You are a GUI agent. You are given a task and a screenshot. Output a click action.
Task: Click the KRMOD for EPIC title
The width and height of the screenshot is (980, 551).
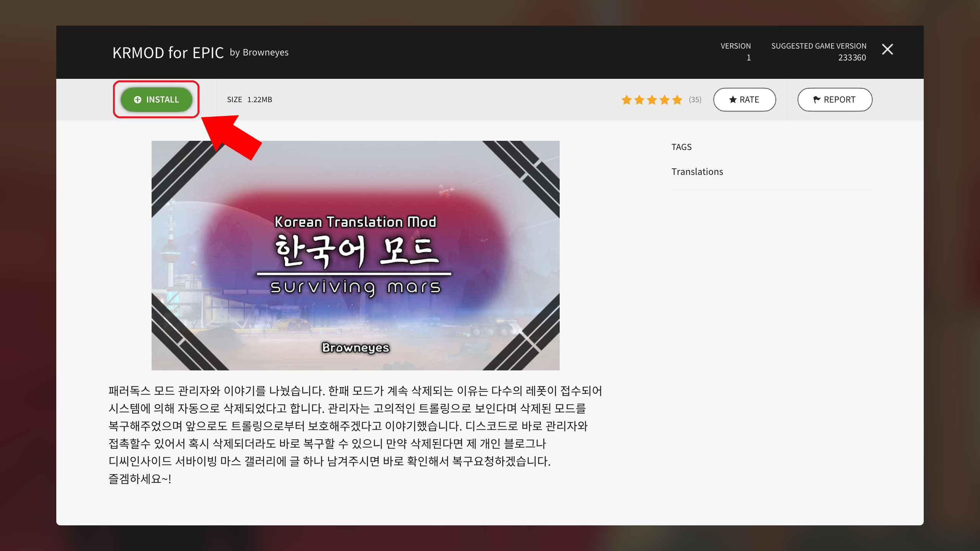(x=168, y=52)
